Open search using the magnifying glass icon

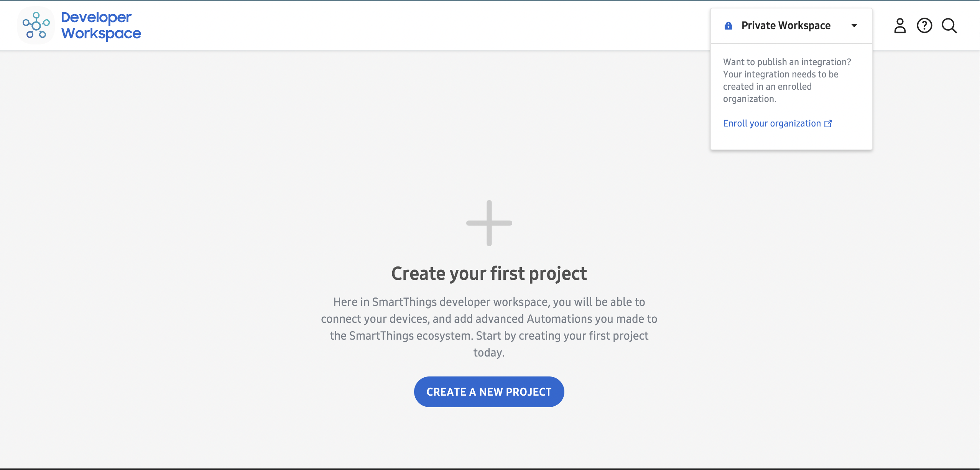pos(949,26)
